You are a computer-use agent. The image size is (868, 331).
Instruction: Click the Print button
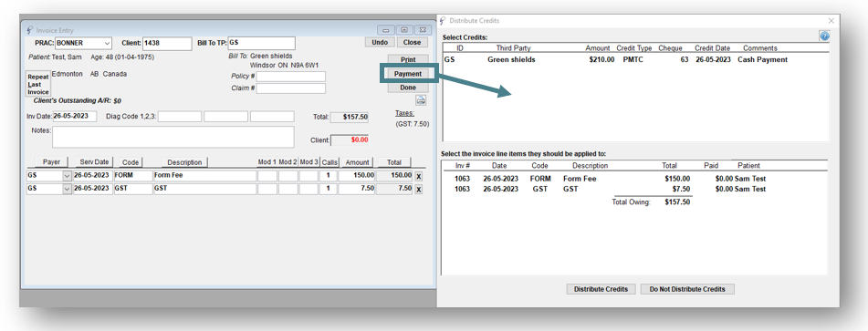[408, 59]
